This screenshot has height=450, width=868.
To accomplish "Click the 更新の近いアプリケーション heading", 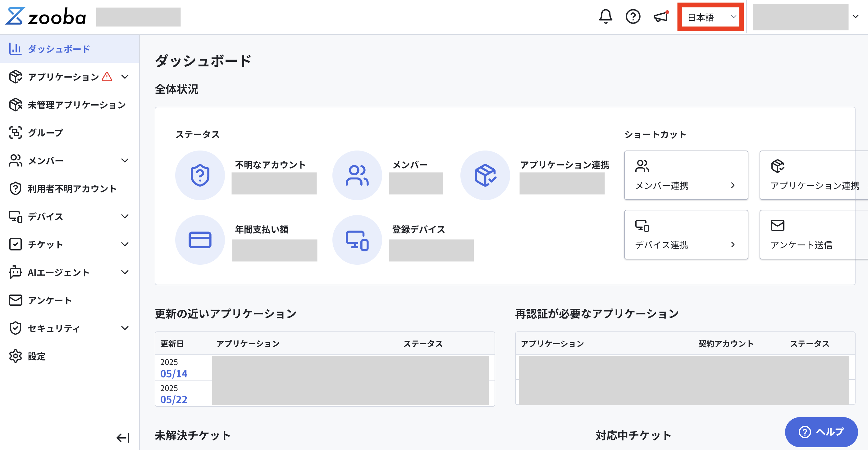I will point(226,314).
